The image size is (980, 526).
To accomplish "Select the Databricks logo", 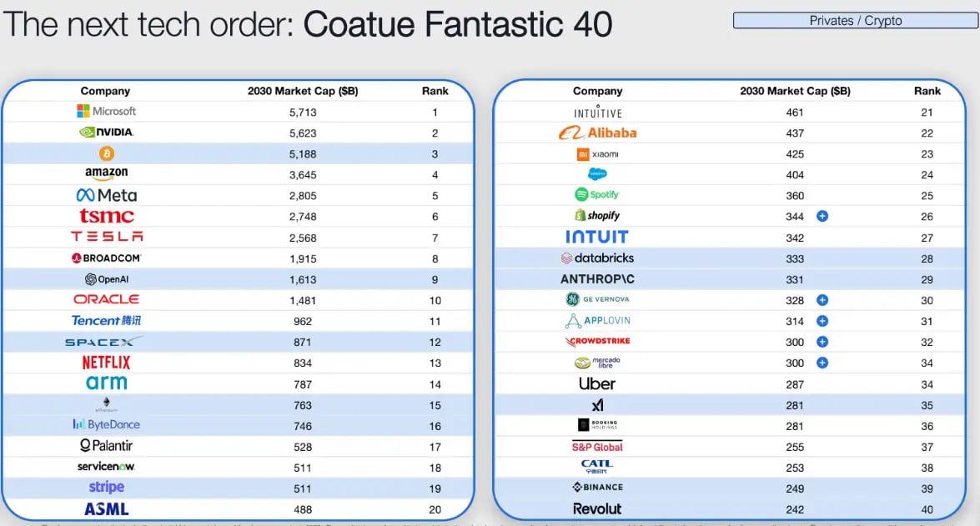I will click(597, 258).
